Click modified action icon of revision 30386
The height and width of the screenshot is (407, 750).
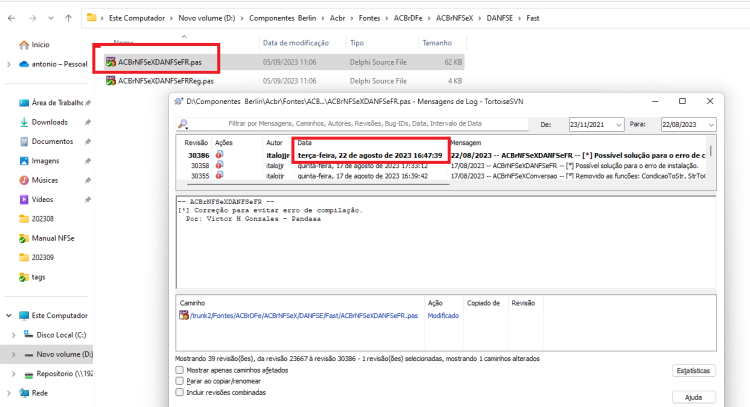pyautogui.click(x=219, y=154)
